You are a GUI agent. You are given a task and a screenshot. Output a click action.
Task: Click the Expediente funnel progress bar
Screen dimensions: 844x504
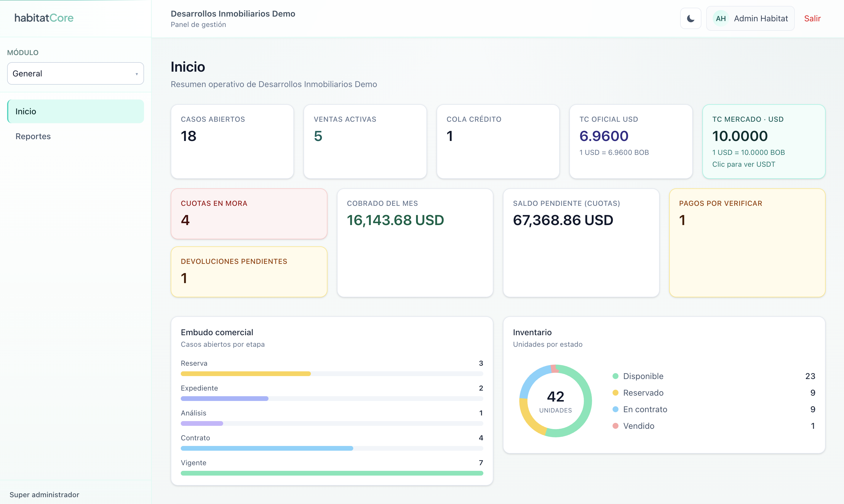[x=332, y=398]
